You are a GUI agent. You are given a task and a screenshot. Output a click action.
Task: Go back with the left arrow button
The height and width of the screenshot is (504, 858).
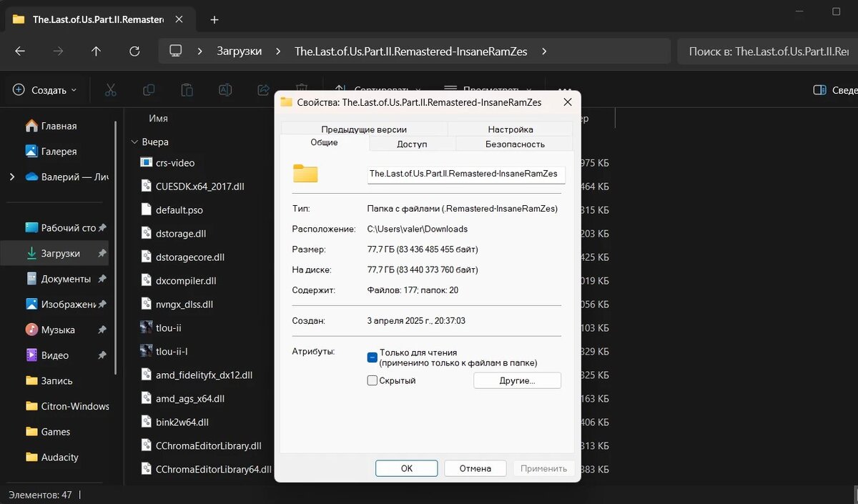(x=20, y=51)
